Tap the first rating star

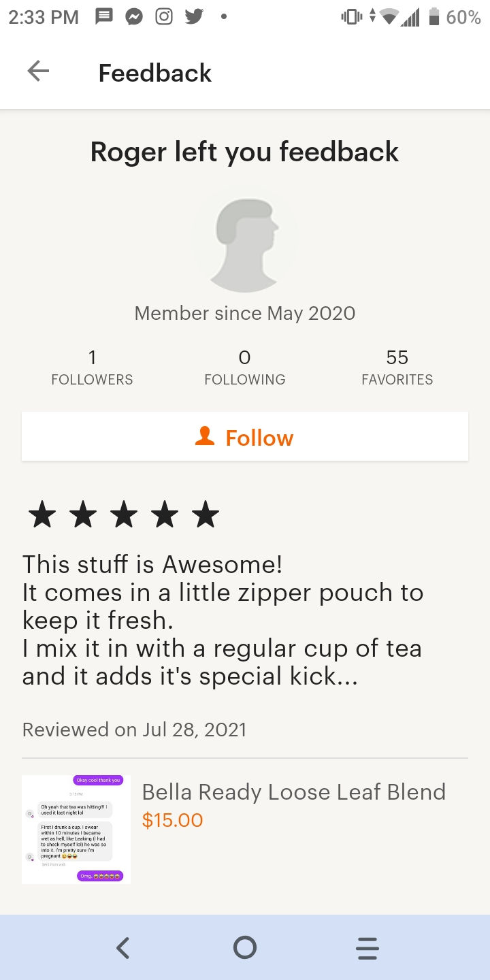point(42,515)
